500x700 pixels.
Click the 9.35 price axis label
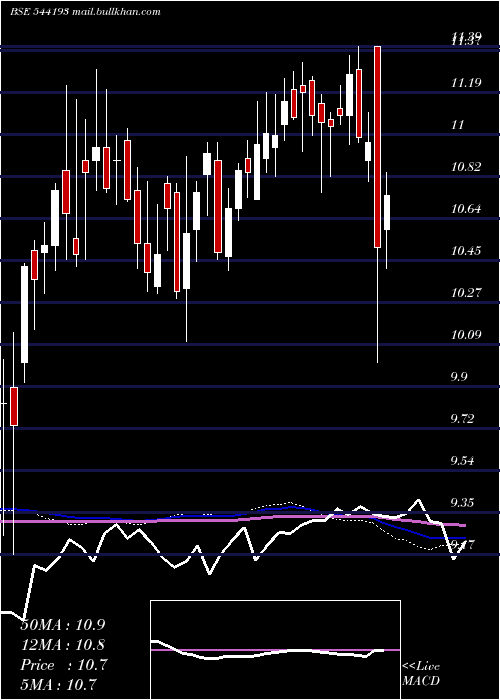[462, 502]
